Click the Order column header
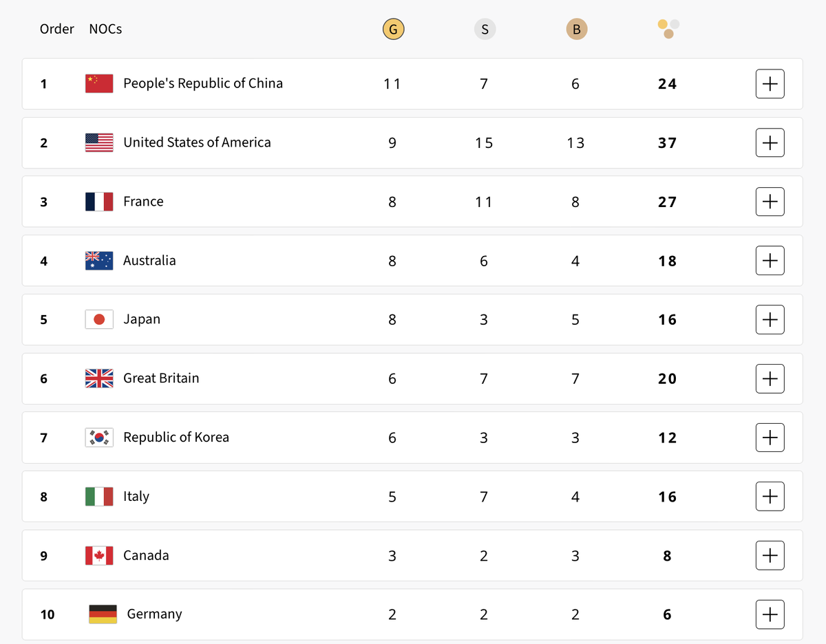 (x=57, y=29)
